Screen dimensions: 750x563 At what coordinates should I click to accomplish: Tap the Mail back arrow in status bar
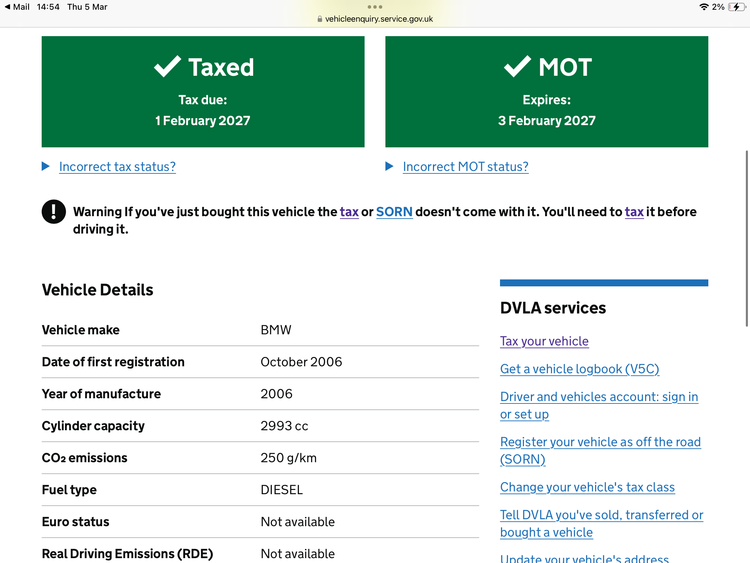tap(7, 7)
